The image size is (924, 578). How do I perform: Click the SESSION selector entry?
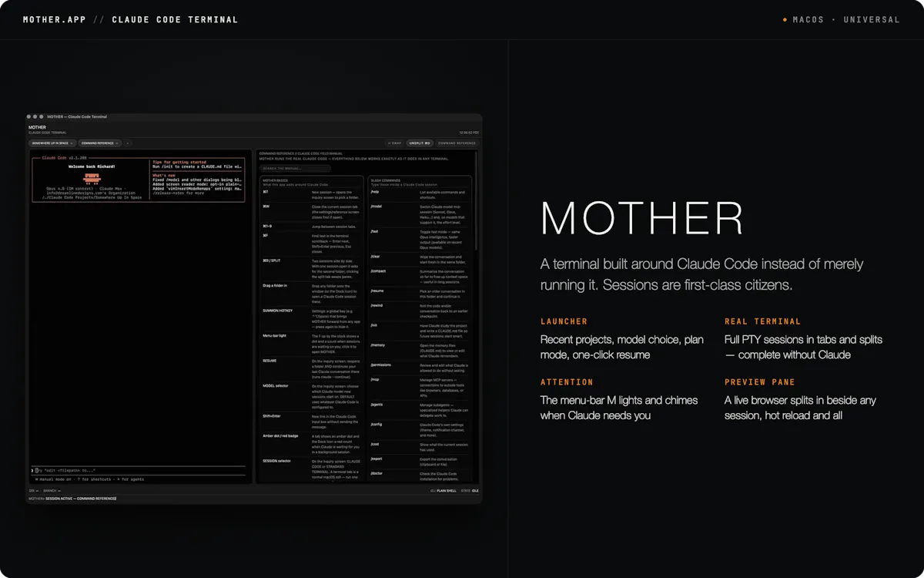pos(312,469)
